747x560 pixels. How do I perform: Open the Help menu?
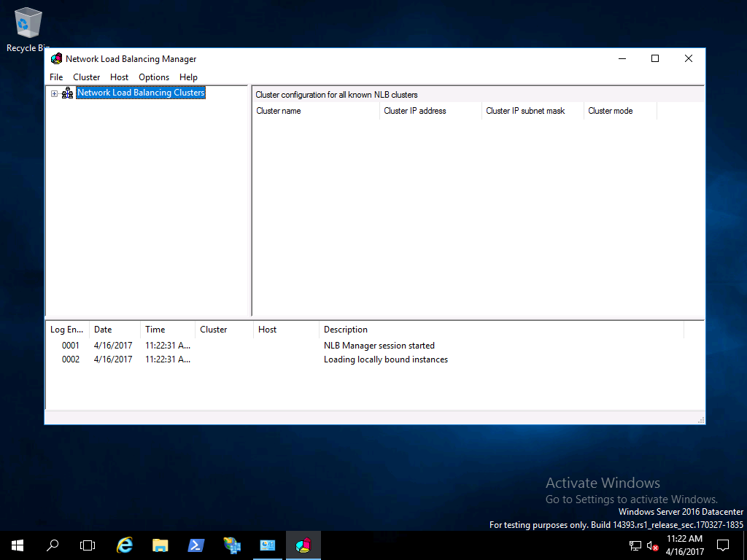pyautogui.click(x=188, y=77)
